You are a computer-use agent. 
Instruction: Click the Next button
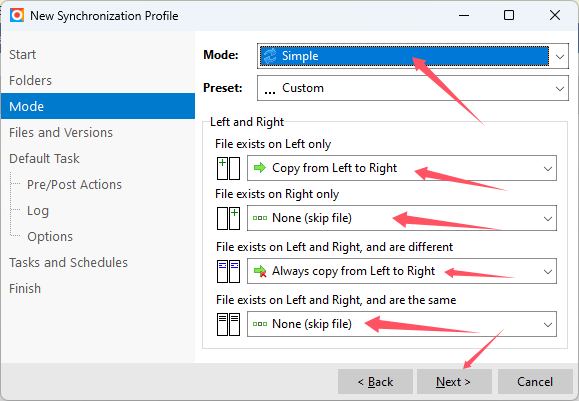coord(454,382)
